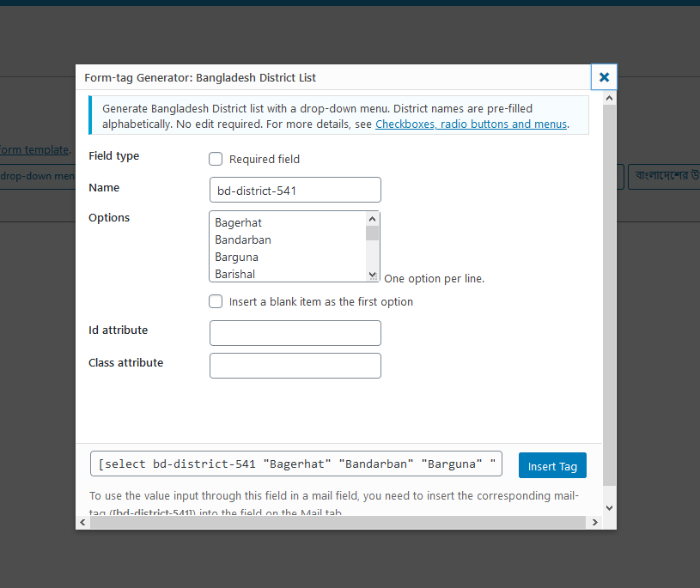Click dialog vertical scroll up arrow
This screenshot has width=700, height=588.
click(609, 98)
